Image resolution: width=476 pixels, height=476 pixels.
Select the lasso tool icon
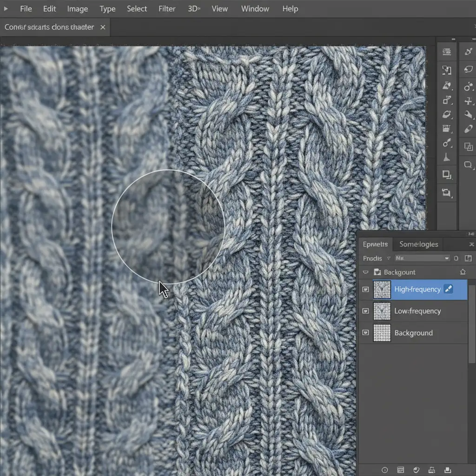click(x=468, y=70)
